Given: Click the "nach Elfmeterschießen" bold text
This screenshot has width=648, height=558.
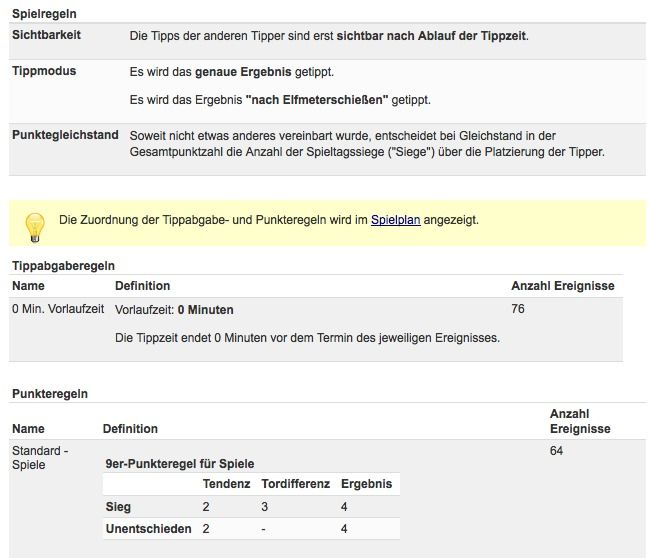Looking at the screenshot, I should tap(317, 100).
